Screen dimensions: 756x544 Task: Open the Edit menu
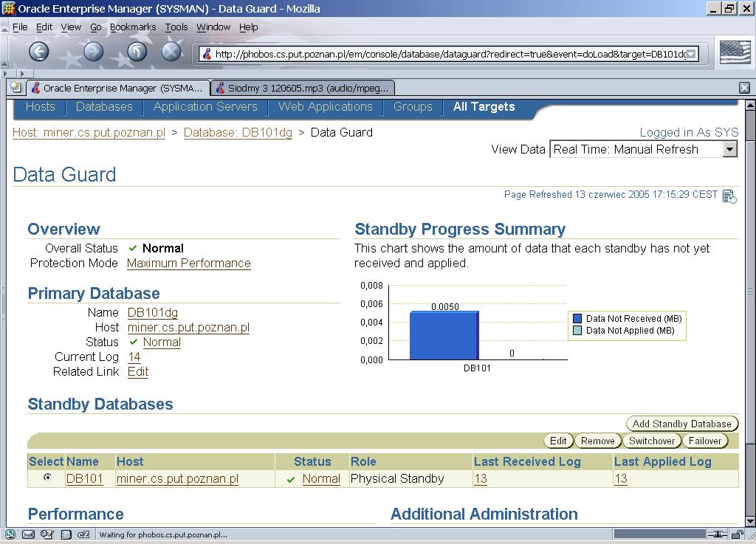(44, 27)
